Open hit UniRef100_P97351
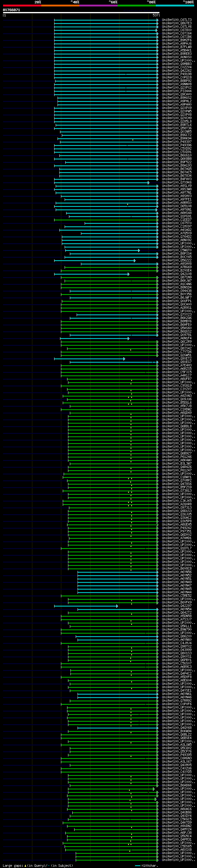 (177, 531)
